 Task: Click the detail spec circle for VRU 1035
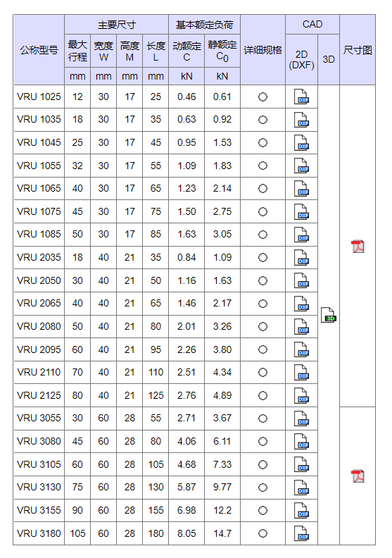coord(263,120)
